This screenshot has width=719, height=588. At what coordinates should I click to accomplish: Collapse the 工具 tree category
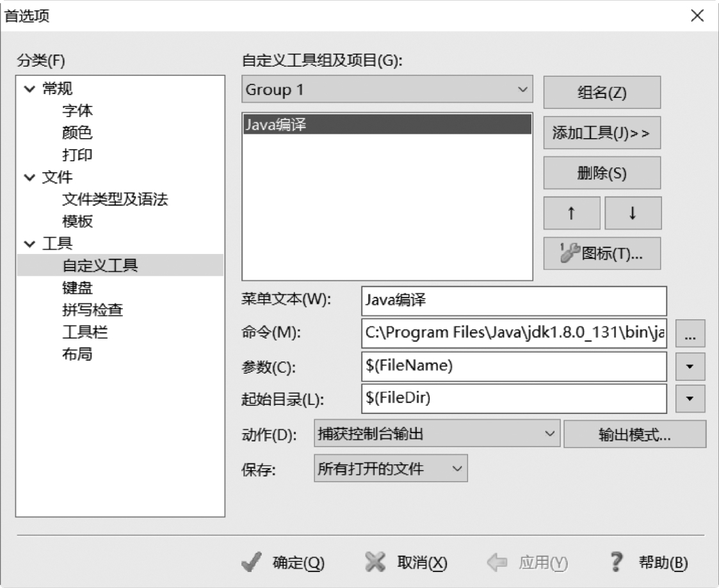coord(30,244)
